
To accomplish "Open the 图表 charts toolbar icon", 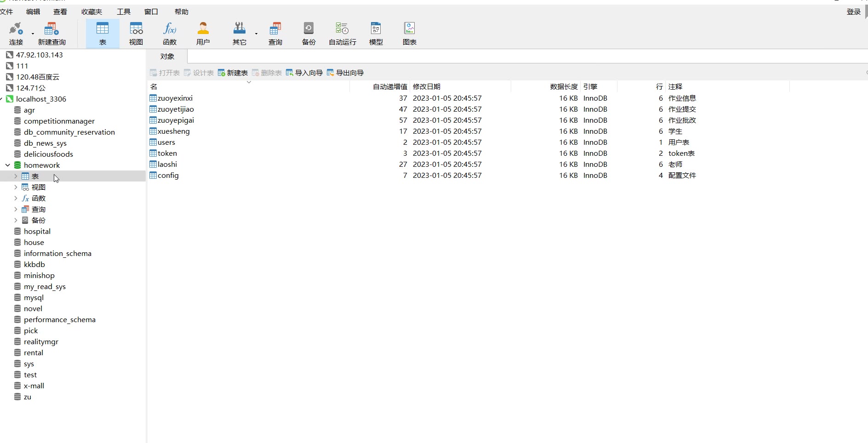I will [x=410, y=34].
